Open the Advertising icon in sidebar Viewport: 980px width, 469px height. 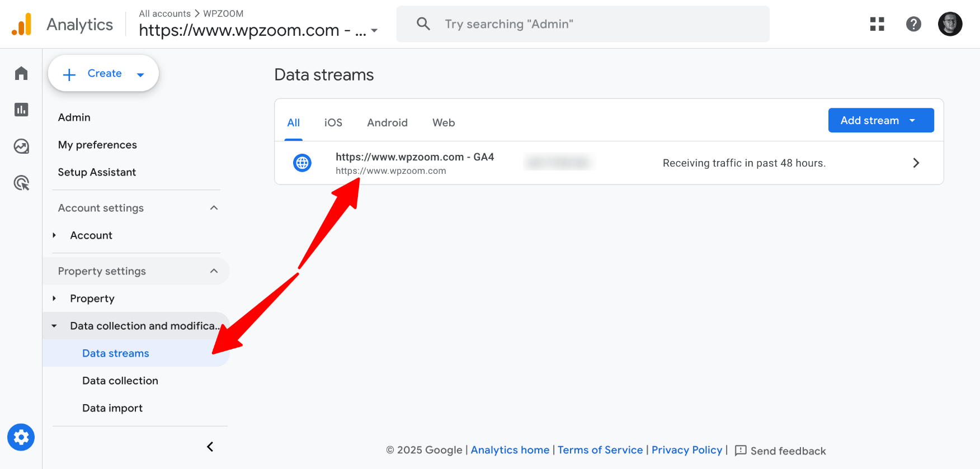click(21, 183)
